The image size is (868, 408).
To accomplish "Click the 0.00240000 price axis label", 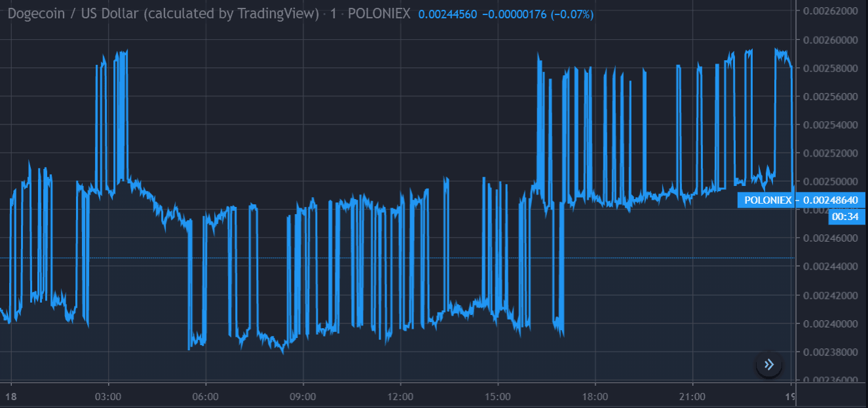I will click(x=830, y=324).
